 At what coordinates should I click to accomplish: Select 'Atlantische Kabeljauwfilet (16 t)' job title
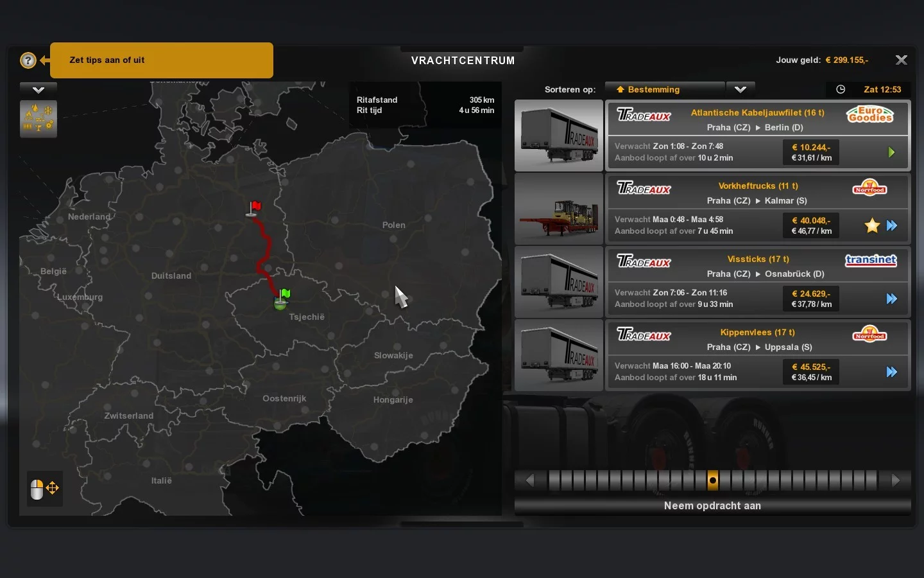[758, 112]
